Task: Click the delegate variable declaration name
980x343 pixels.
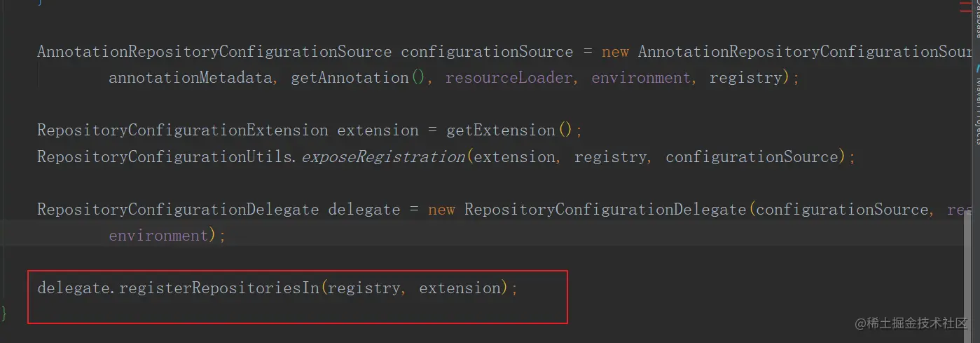Action: 364,210
